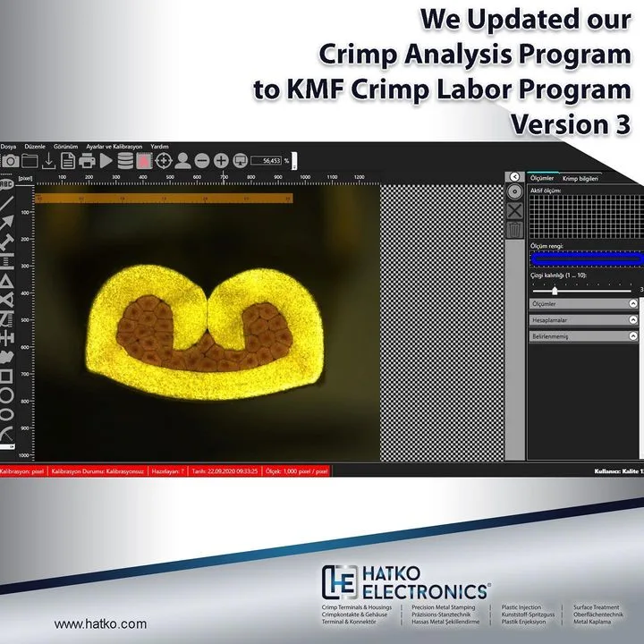The image size is (644, 644).
Task: Fit to screen with monitor icon
Action: (x=241, y=161)
